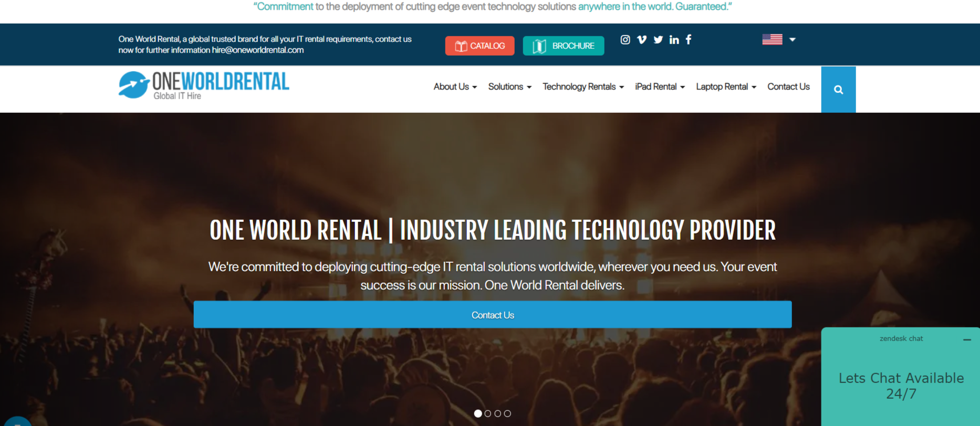Click the Commitment guarantee quote at top
The image size is (980, 426).
(493, 7)
